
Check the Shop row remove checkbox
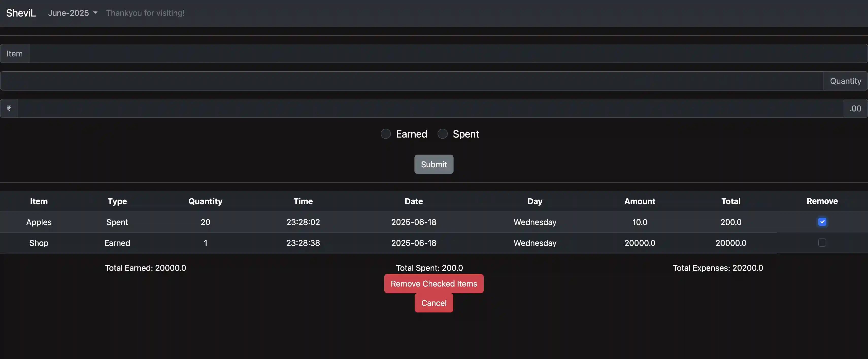(822, 243)
